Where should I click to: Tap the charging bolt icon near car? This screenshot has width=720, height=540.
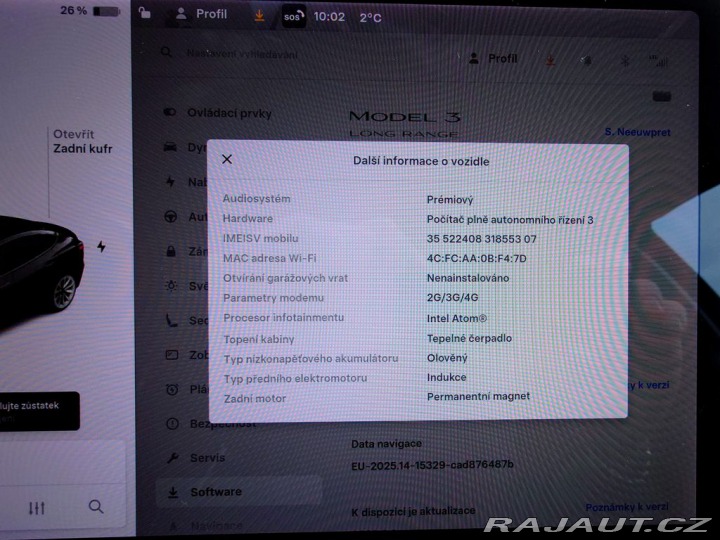coord(101,246)
